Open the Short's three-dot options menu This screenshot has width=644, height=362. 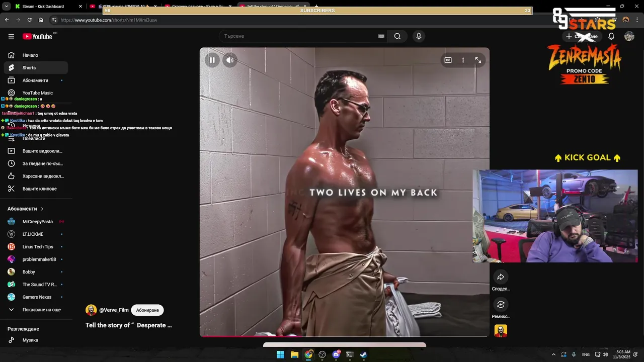(463, 60)
